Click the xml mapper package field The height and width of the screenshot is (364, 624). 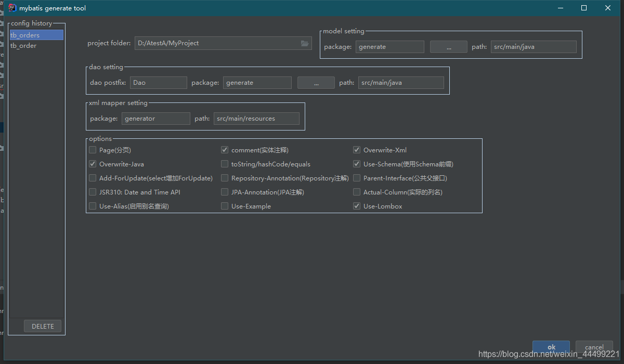coord(155,118)
